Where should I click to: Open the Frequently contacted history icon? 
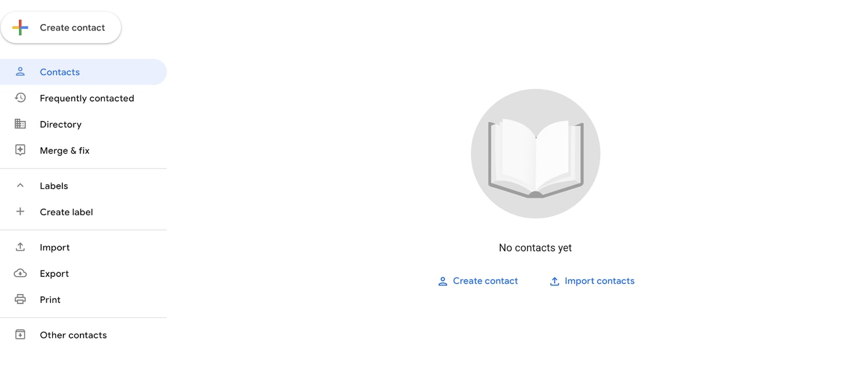tap(20, 98)
